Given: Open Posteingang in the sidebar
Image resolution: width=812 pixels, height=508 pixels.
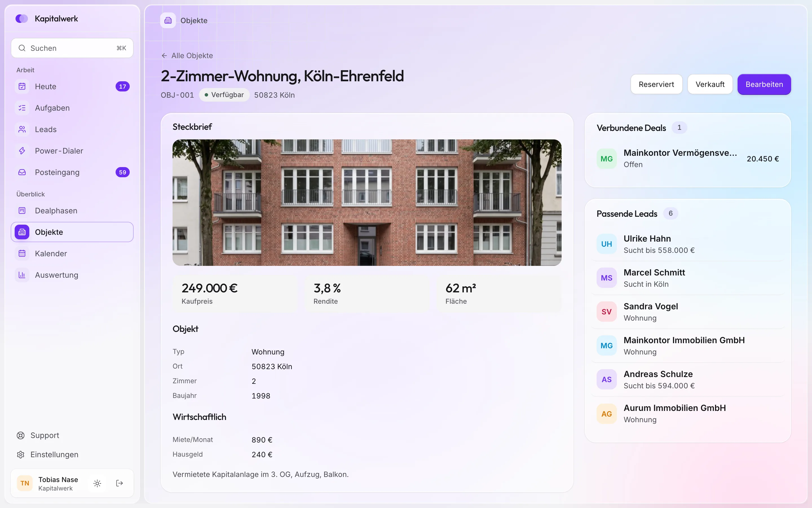Looking at the screenshot, I should (x=72, y=172).
